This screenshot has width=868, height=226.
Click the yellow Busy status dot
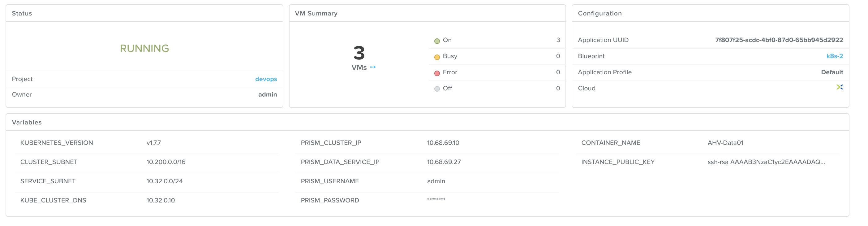click(x=437, y=57)
